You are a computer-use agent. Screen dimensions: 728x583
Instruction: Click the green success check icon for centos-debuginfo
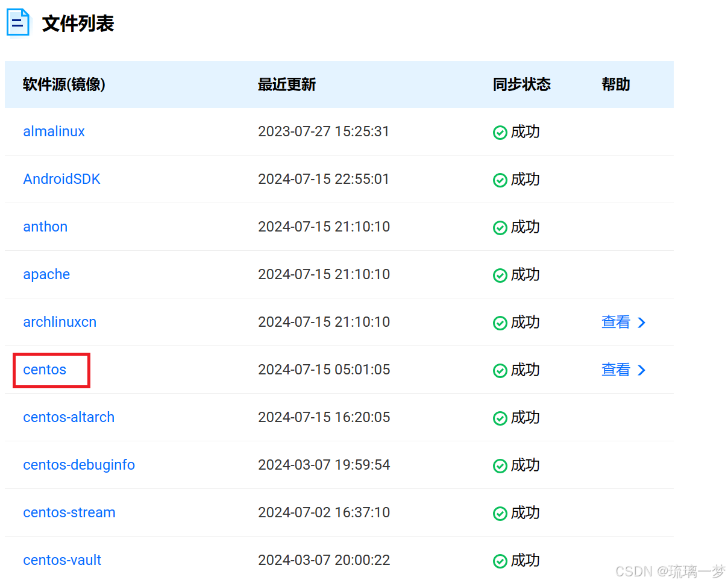point(500,466)
